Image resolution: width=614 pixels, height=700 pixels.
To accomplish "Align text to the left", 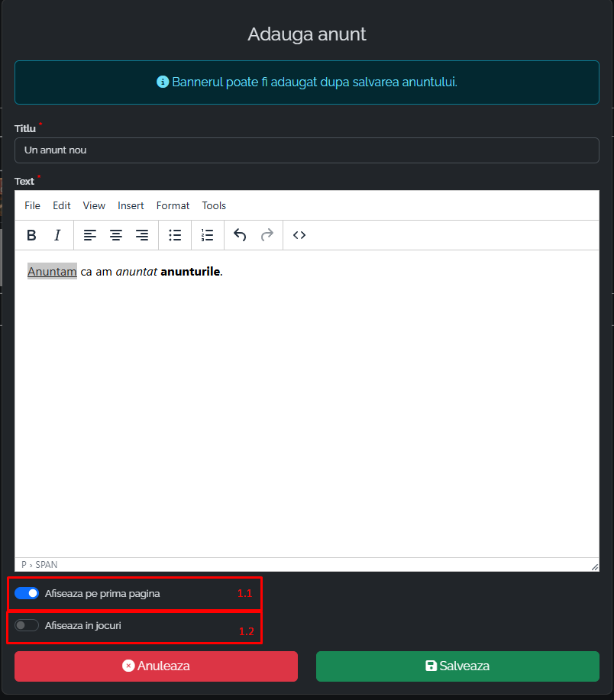I will tap(90, 235).
